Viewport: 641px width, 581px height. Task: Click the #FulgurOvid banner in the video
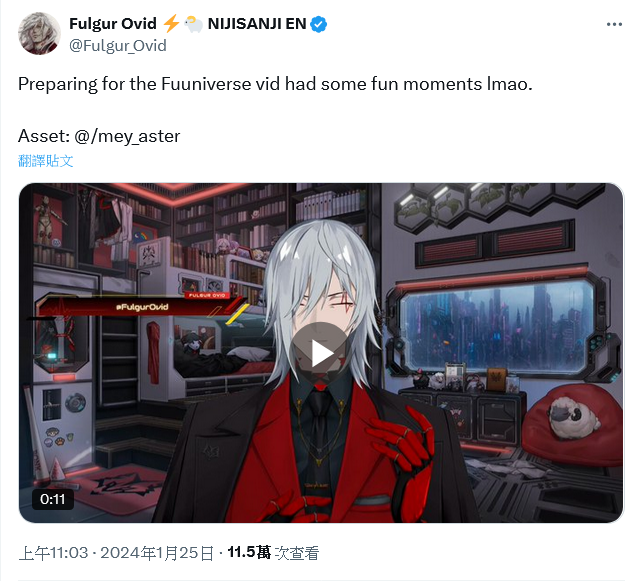tap(141, 307)
